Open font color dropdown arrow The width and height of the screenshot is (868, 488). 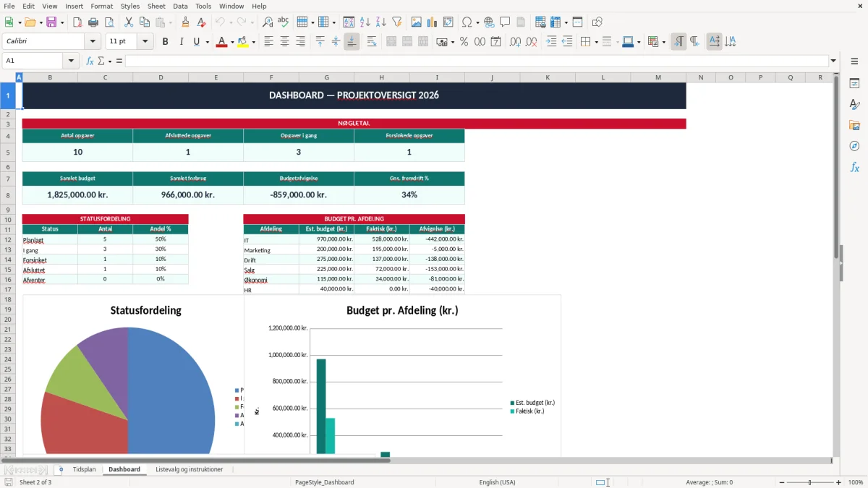[x=232, y=42]
